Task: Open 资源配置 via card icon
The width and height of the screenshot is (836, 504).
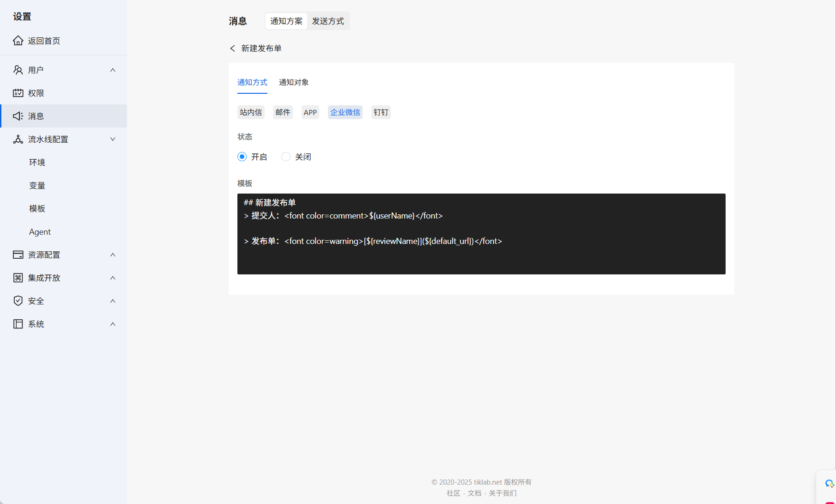Action: pos(18,255)
